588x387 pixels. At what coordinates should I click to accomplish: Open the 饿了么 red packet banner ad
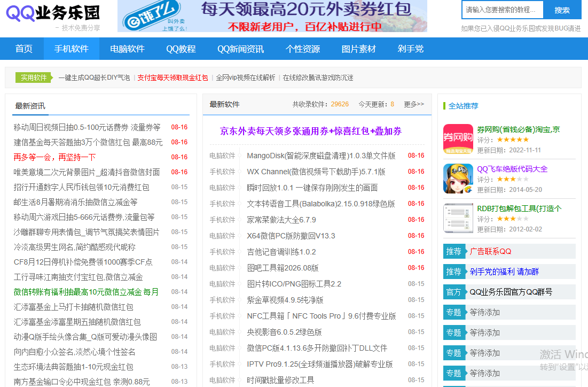tap(272, 16)
